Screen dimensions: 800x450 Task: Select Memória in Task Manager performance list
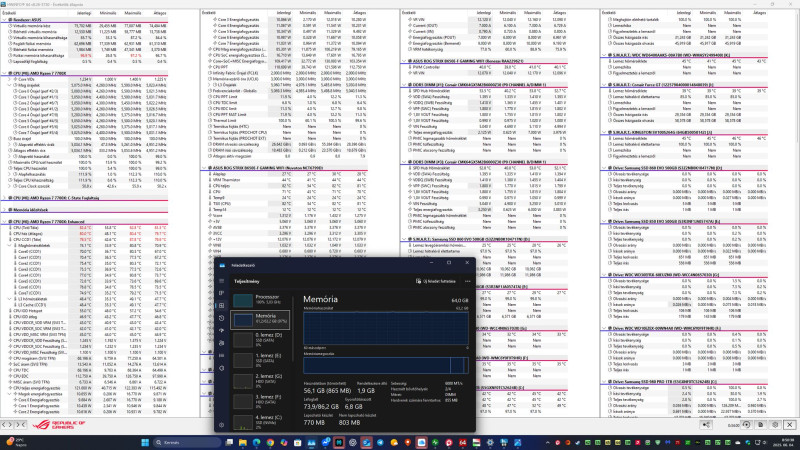pos(260,319)
